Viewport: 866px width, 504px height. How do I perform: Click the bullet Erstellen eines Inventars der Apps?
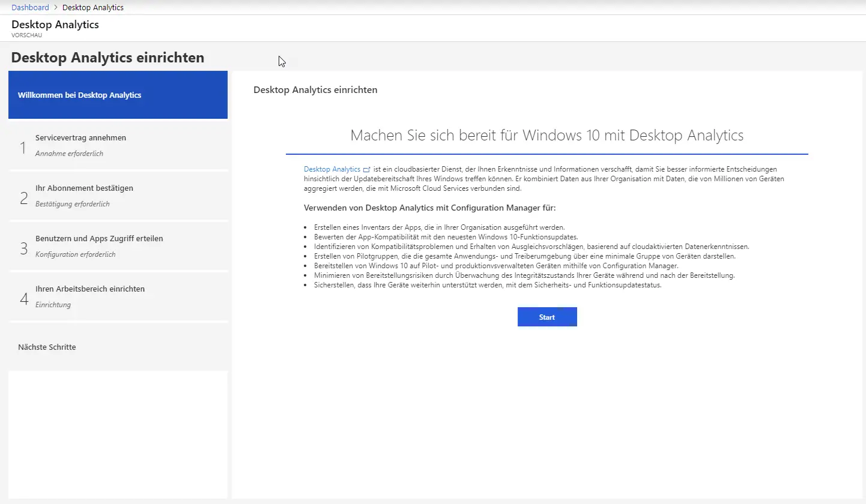439,227
